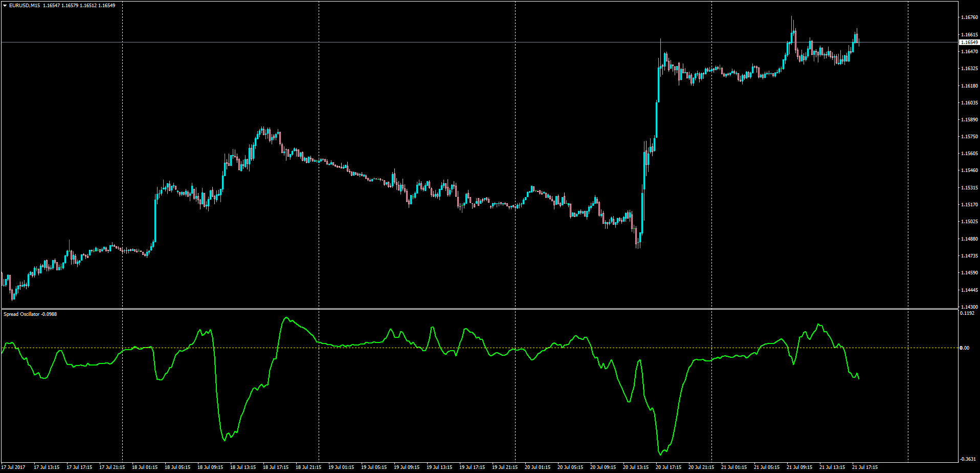Click the 17 Jul 2017 date label
980x473 pixels.
13,467
